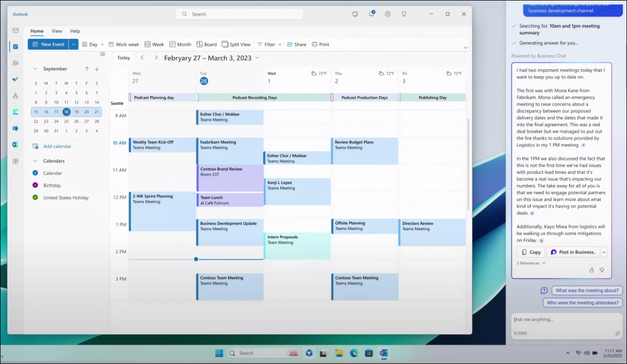The width and height of the screenshot is (627, 364).
Task: Open the Groups org icon in sidebar
Action: tap(15, 96)
